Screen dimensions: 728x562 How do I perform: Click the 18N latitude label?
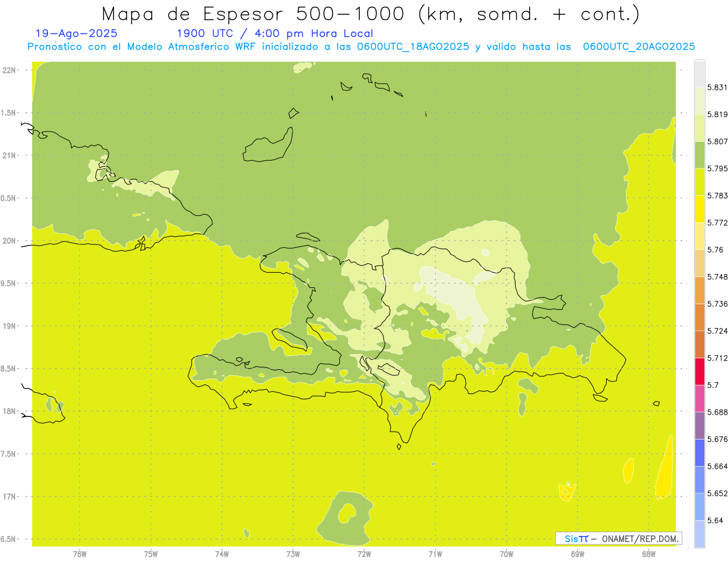point(10,412)
